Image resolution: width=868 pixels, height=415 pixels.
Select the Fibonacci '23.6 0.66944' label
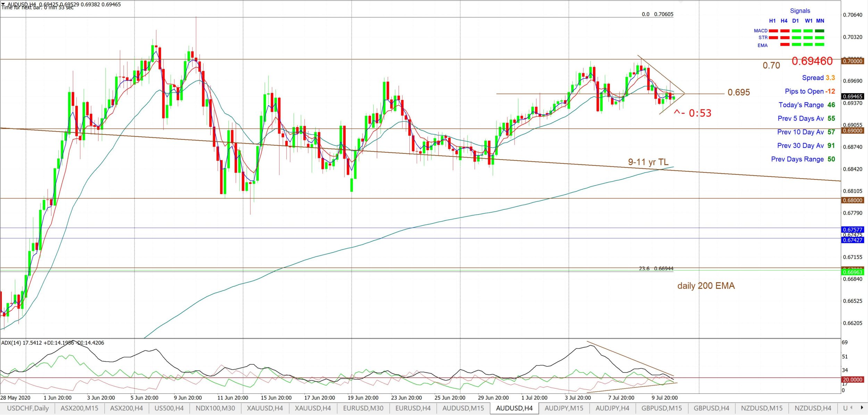click(656, 269)
